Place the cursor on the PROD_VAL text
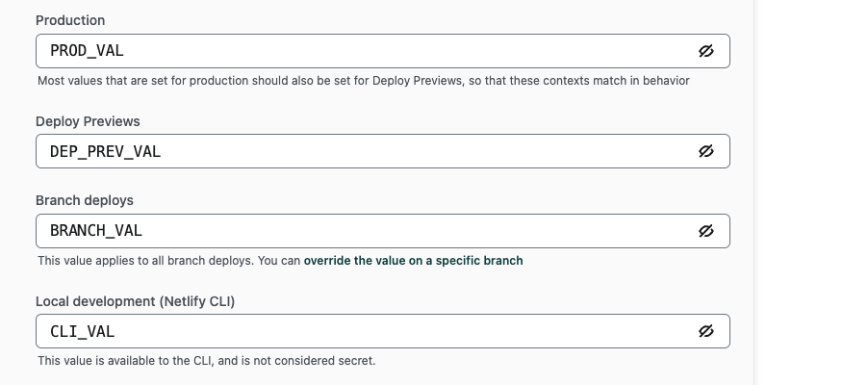Image resolution: width=868 pixels, height=385 pixels. pyautogui.click(x=87, y=51)
